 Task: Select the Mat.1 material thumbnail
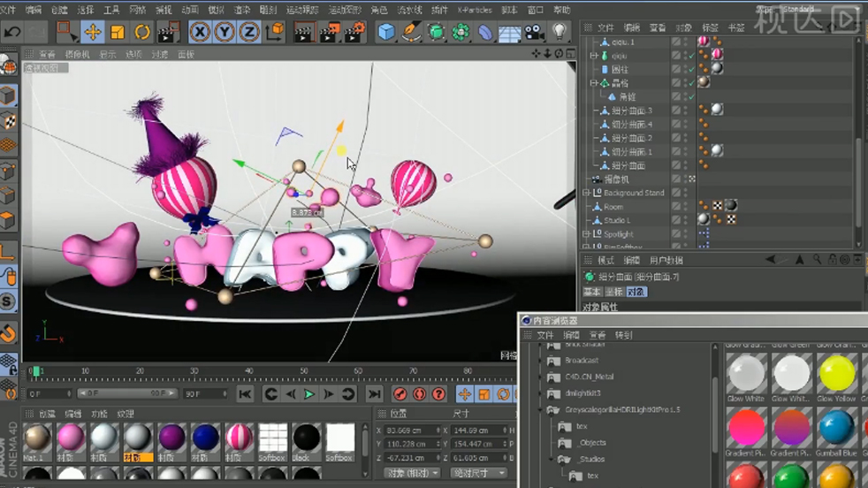pyautogui.click(x=37, y=438)
